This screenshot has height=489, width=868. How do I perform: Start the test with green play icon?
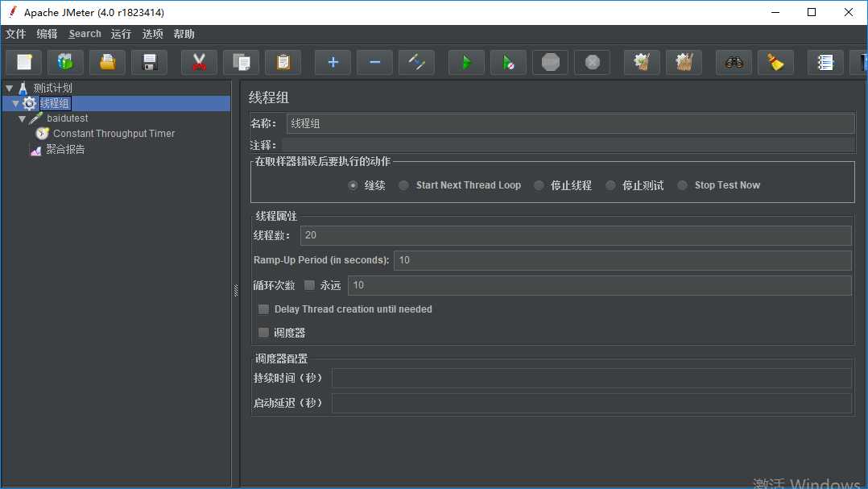(466, 62)
